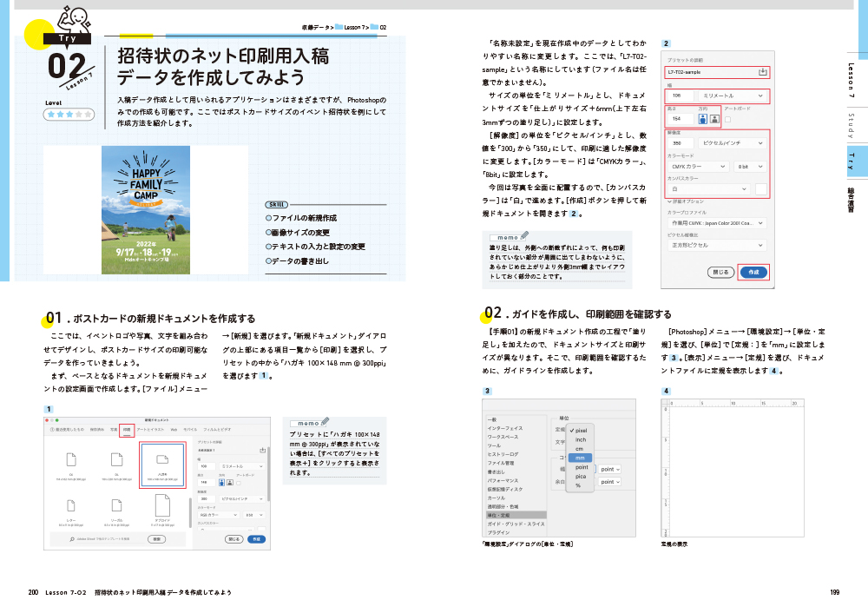
Task: Click 検索 button beside Adobe Stock field
Action: click(x=156, y=539)
